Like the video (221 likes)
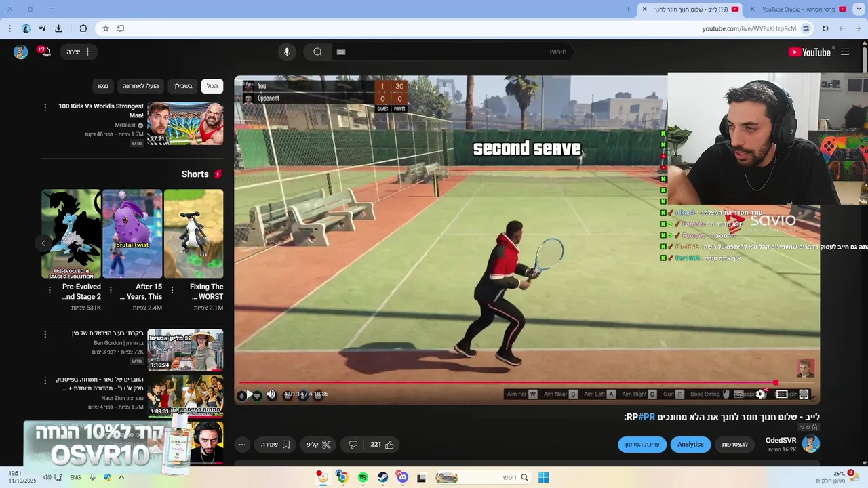 tap(382, 445)
